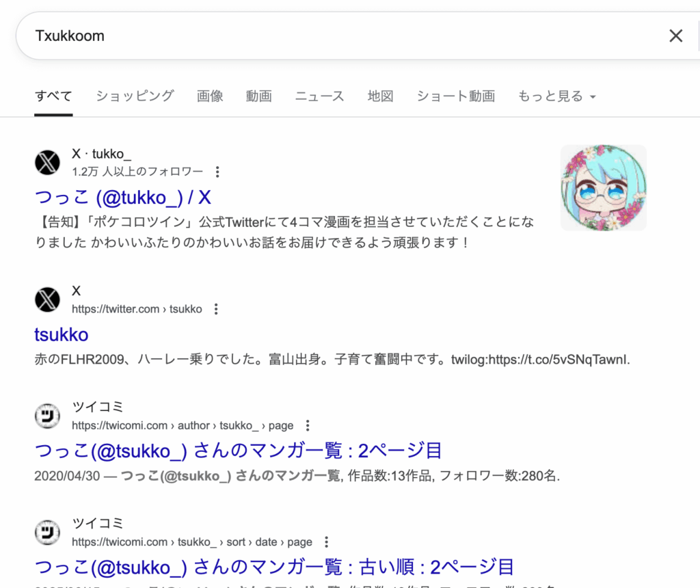Click the X logo icon beside tukko_ result
Image resolution: width=700 pixels, height=588 pixels.
(47, 163)
